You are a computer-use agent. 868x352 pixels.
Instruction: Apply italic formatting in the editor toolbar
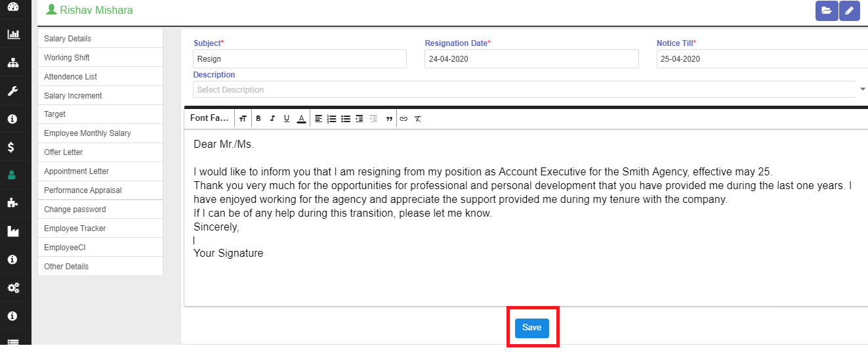(x=272, y=119)
